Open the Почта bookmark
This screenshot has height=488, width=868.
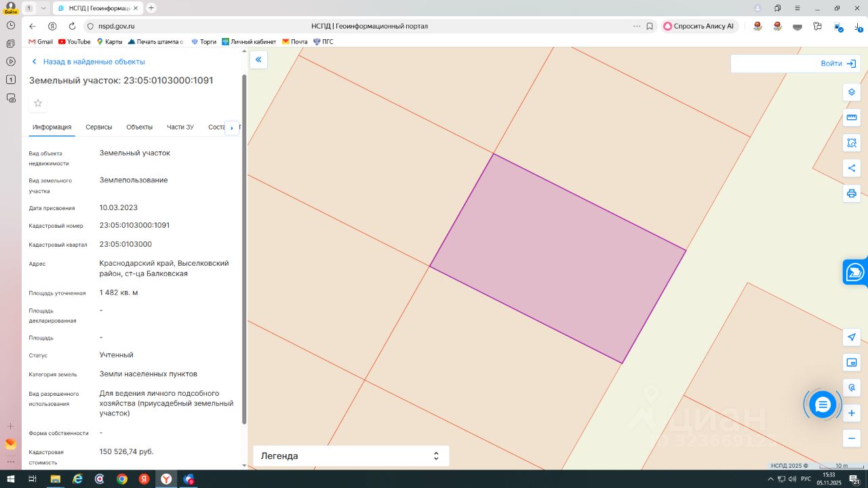[x=295, y=42]
